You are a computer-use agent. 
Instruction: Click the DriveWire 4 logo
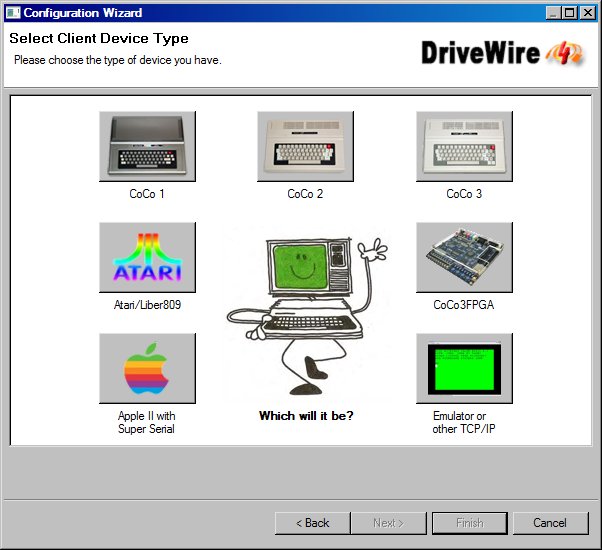[502, 53]
